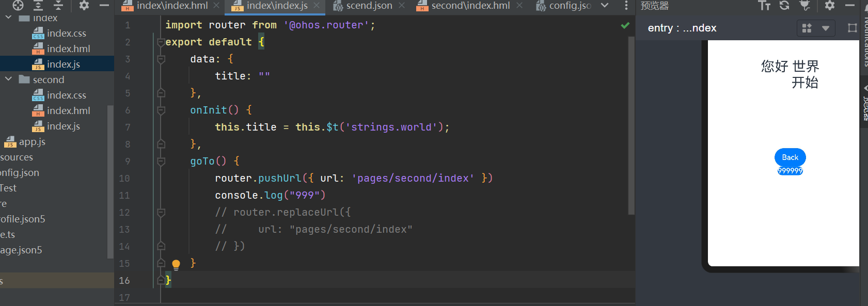
Task: Click the yellow lightbulb quick-fix icon
Action: 176,265
